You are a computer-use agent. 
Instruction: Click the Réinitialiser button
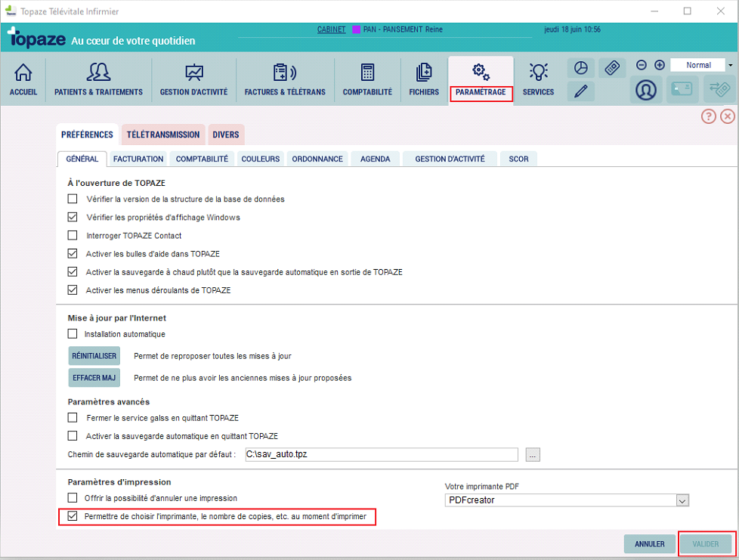click(x=94, y=356)
